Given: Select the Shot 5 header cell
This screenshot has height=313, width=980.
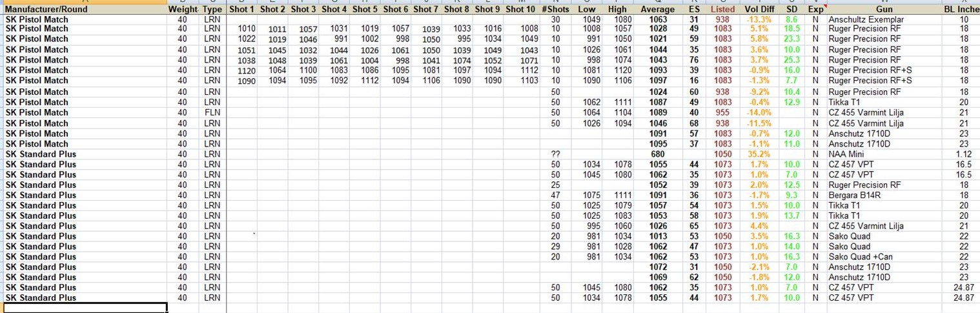Looking at the screenshot, I should (365, 10).
